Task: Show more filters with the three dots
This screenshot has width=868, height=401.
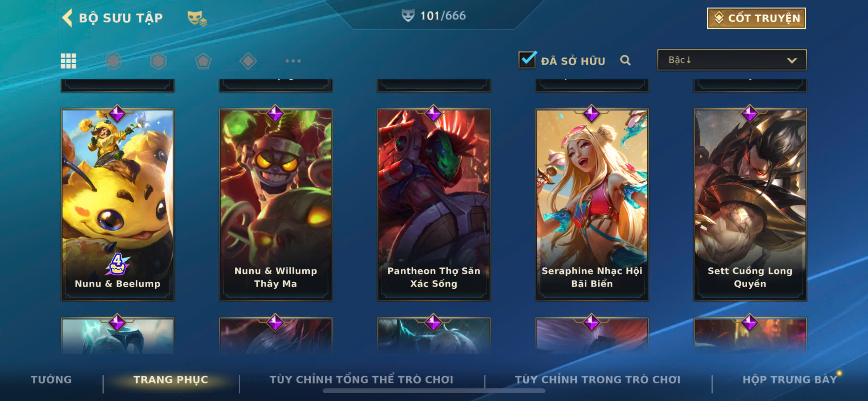Action: [x=293, y=61]
